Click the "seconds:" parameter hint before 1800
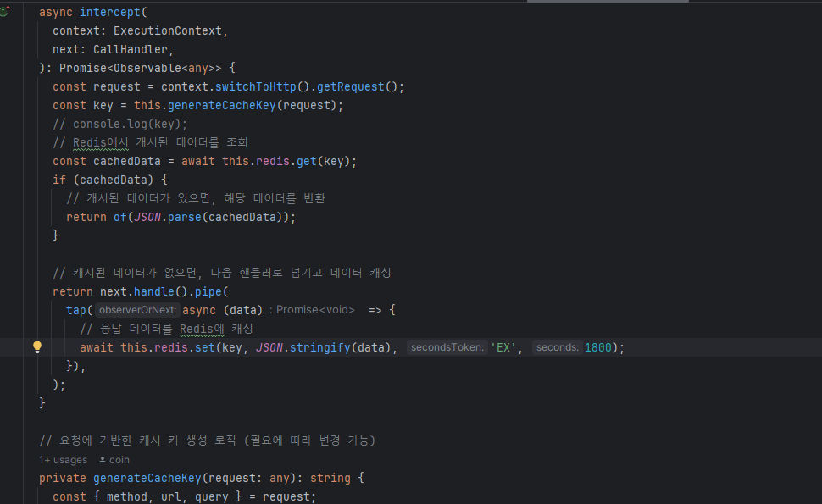 [x=558, y=347]
